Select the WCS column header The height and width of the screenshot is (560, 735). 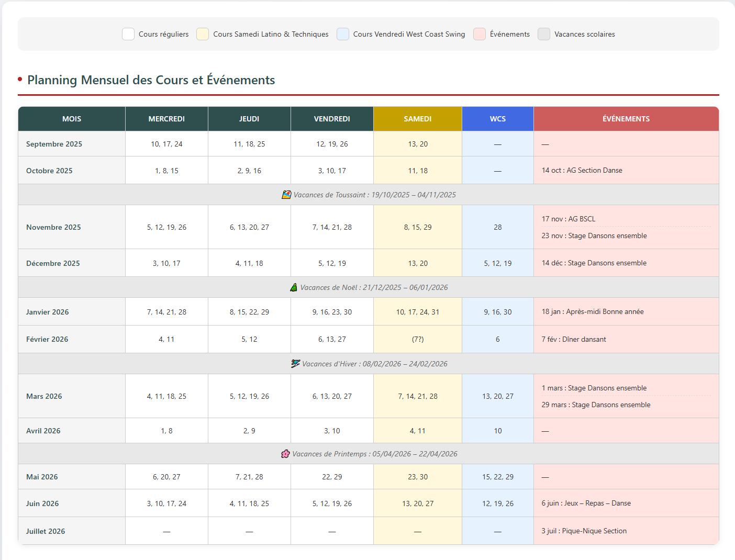click(498, 119)
